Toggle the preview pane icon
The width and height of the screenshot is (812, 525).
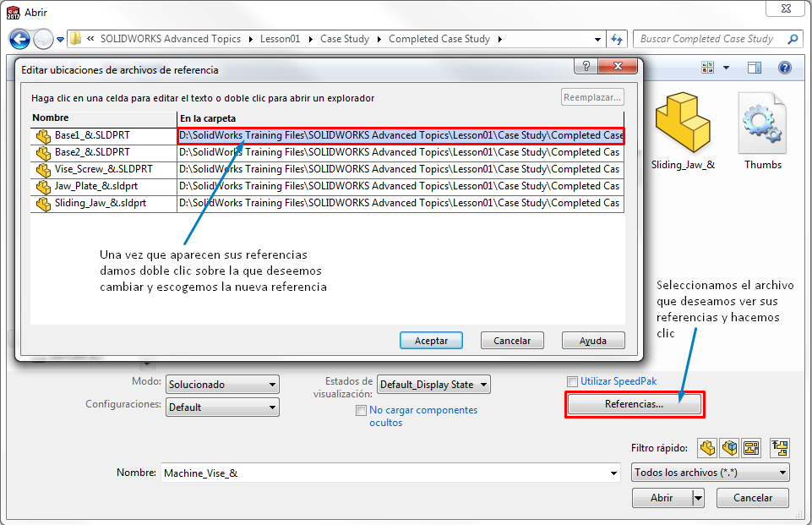[x=755, y=68]
